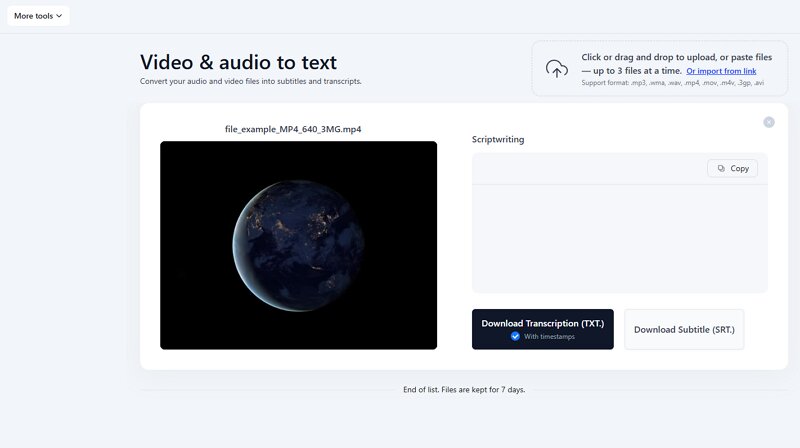Click the chevron arrow beside More tools
Image resolution: width=800 pixels, height=448 pixels.
(59, 16)
